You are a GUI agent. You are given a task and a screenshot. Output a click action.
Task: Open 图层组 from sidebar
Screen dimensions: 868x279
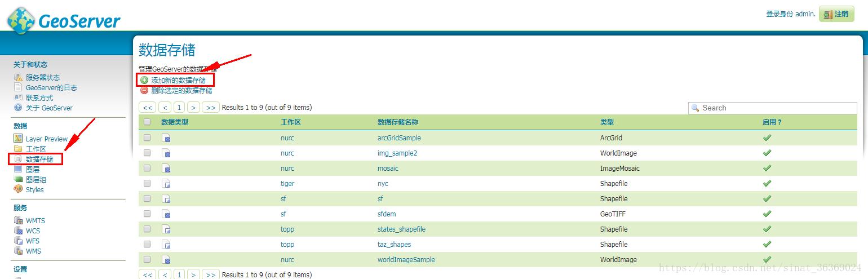point(36,179)
